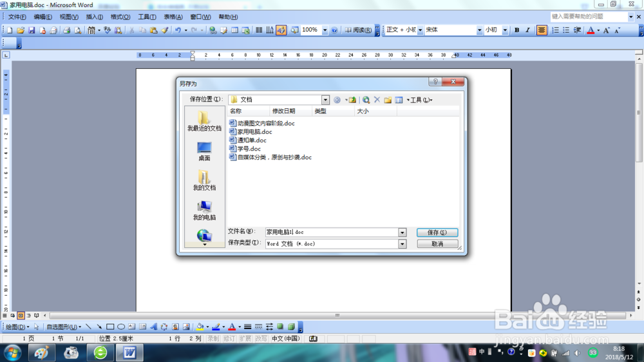Image resolution: width=644 pixels, height=362 pixels.
Task: Click the Insert Table icon
Action: click(x=234, y=30)
